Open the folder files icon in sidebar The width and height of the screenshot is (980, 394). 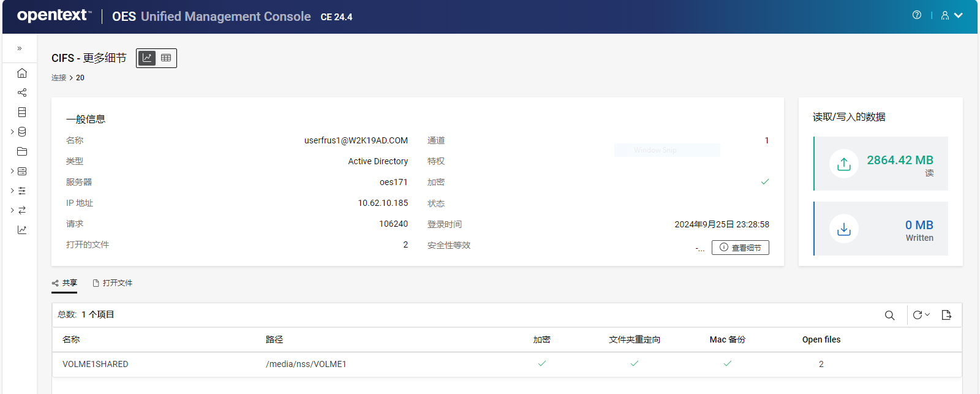22,151
